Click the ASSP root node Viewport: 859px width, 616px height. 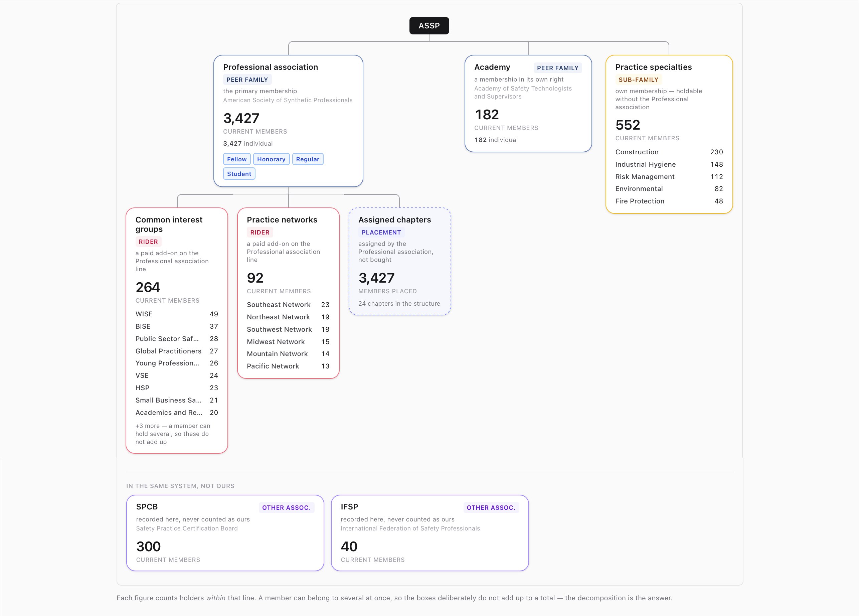click(429, 26)
